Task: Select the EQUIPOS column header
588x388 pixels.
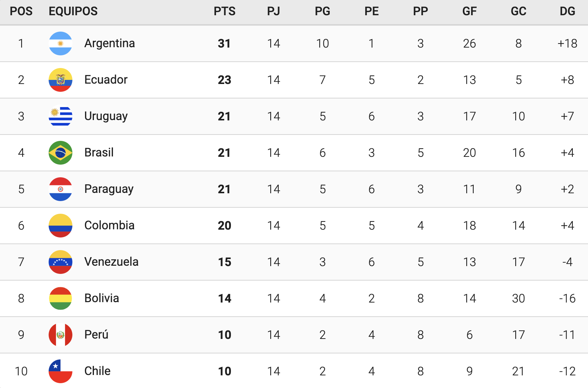Action: (73, 11)
